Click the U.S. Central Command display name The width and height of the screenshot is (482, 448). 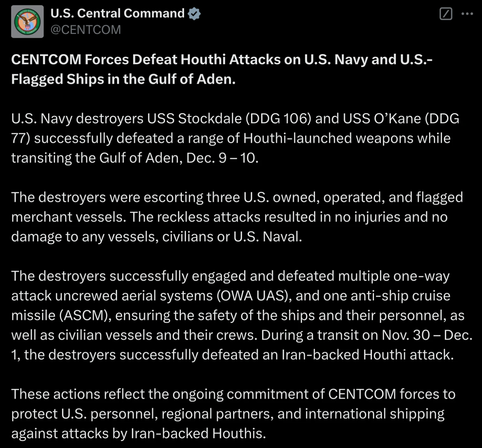coord(117,14)
